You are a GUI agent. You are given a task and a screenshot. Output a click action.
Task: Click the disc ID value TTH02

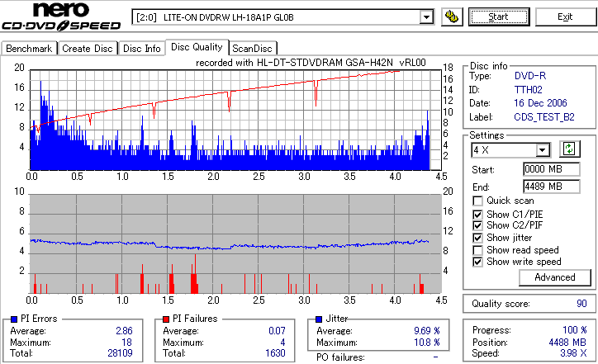pos(529,90)
